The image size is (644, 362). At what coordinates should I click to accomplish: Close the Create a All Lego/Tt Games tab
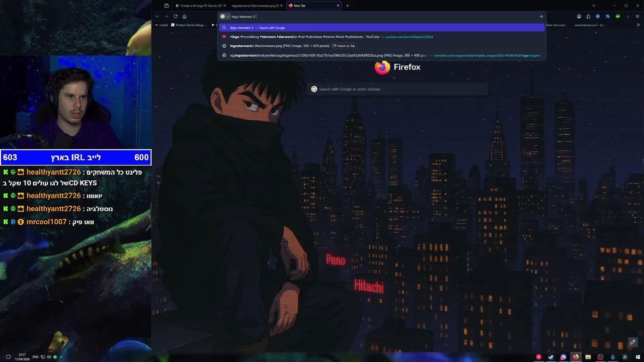(x=225, y=6)
